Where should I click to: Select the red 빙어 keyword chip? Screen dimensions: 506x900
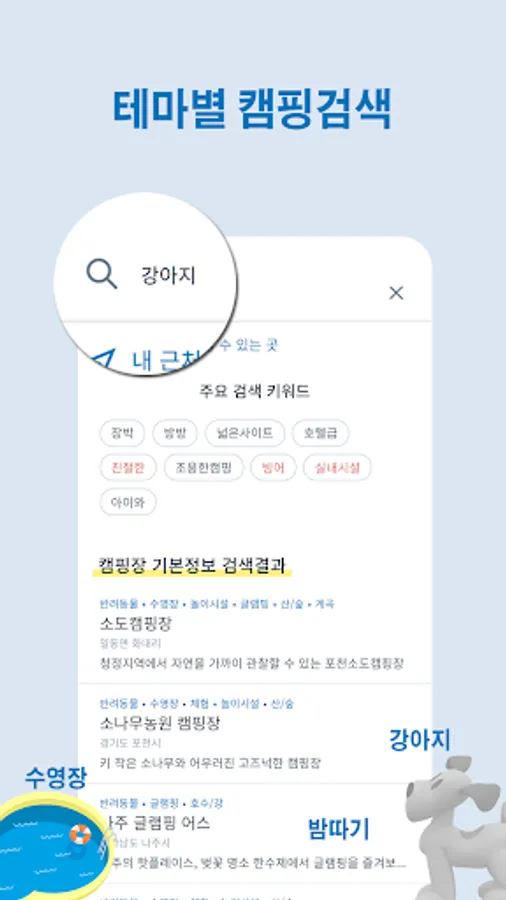pos(273,468)
